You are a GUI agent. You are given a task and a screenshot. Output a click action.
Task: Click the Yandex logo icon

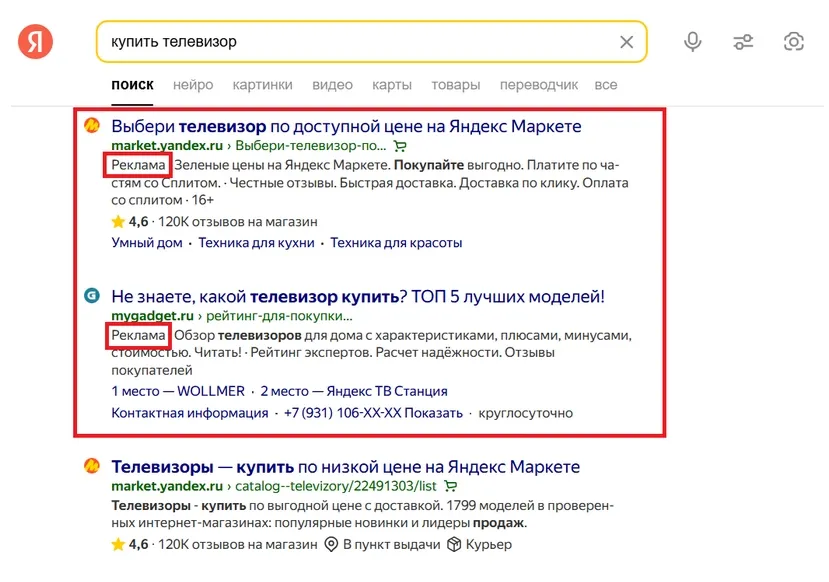(x=35, y=41)
